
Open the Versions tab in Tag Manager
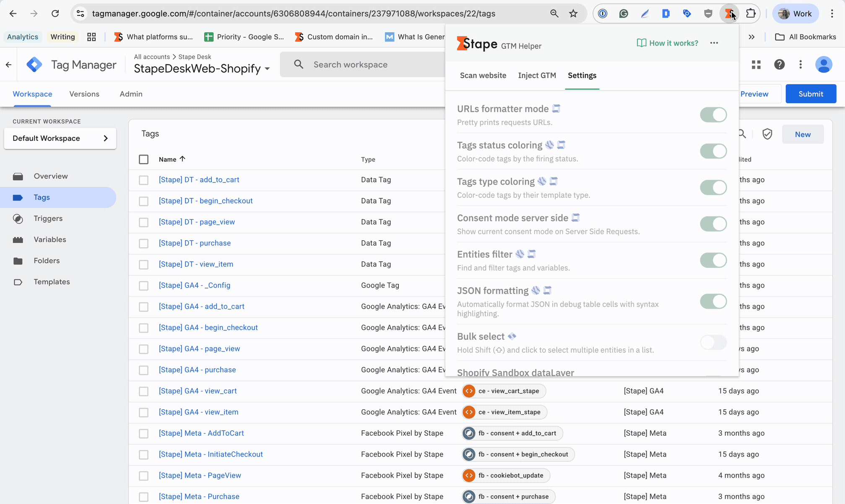tap(84, 94)
